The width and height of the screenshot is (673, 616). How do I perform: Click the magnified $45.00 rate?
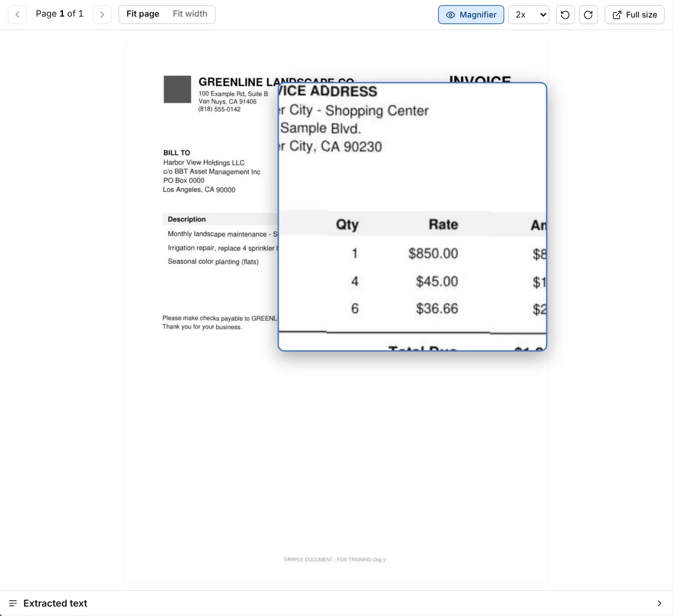tap(437, 281)
